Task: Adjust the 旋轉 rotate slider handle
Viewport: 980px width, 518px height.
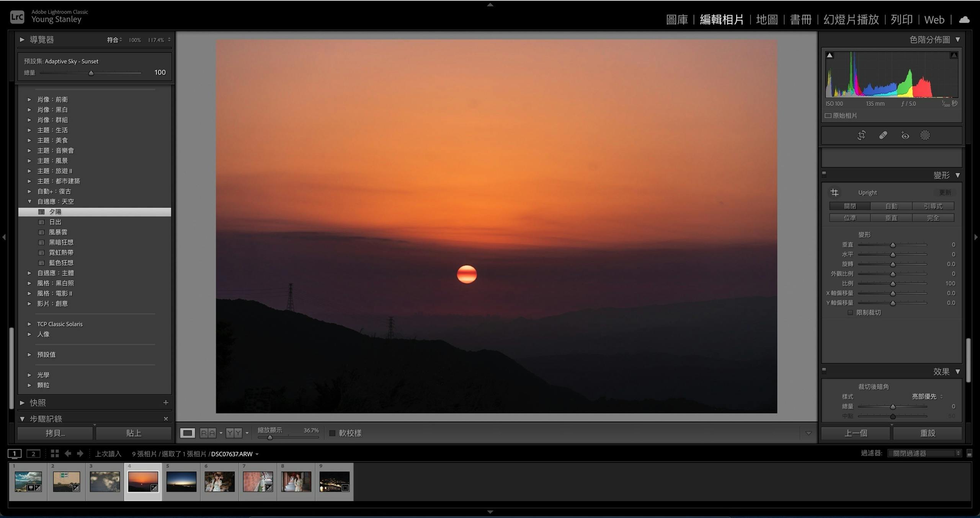Action: click(893, 264)
